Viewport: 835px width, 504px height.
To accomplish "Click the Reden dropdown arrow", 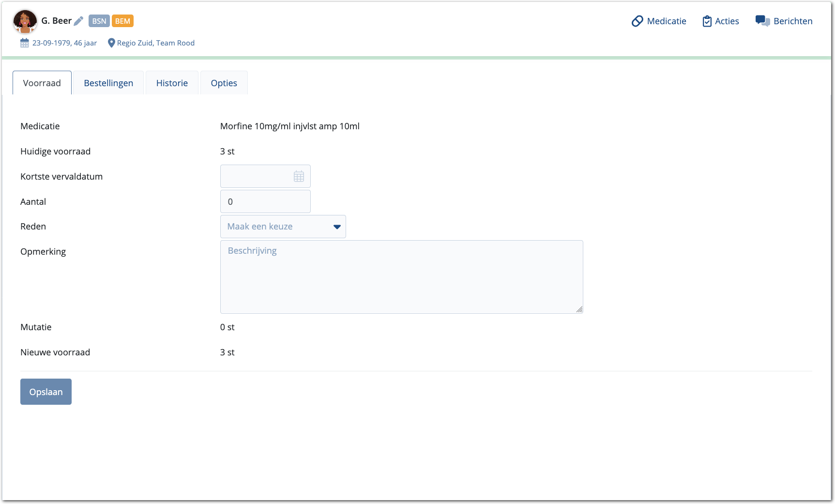I will click(x=337, y=227).
